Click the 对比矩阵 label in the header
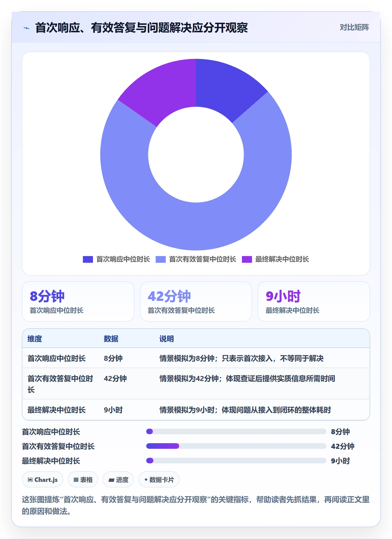This screenshot has width=392, height=539. [x=354, y=27]
